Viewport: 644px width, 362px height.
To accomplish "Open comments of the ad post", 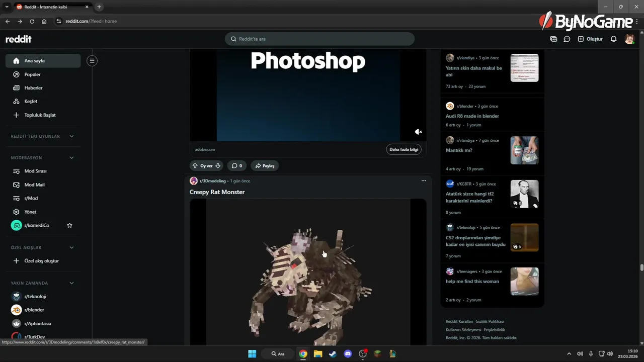I will 237,166.
